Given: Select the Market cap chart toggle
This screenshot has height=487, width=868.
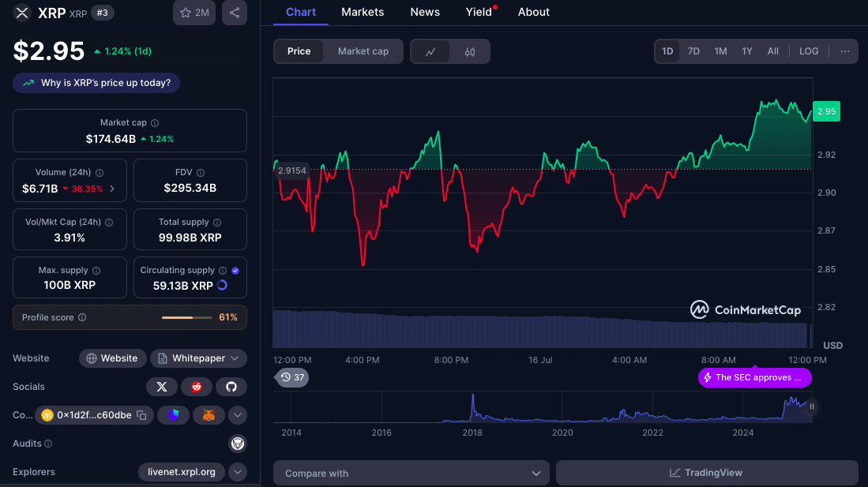Looking at the screenshot, I should [x=363, y=51].
